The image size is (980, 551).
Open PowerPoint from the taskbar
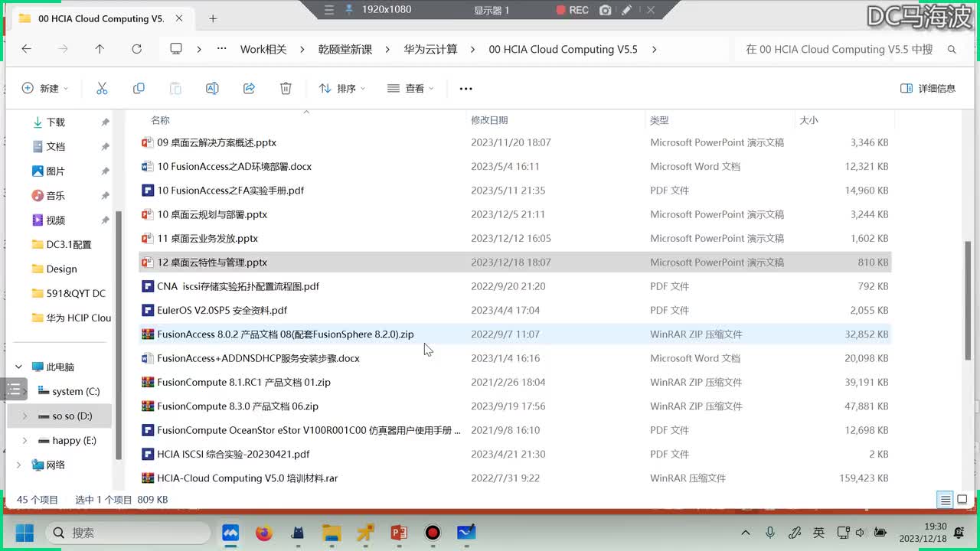(399, 533)
